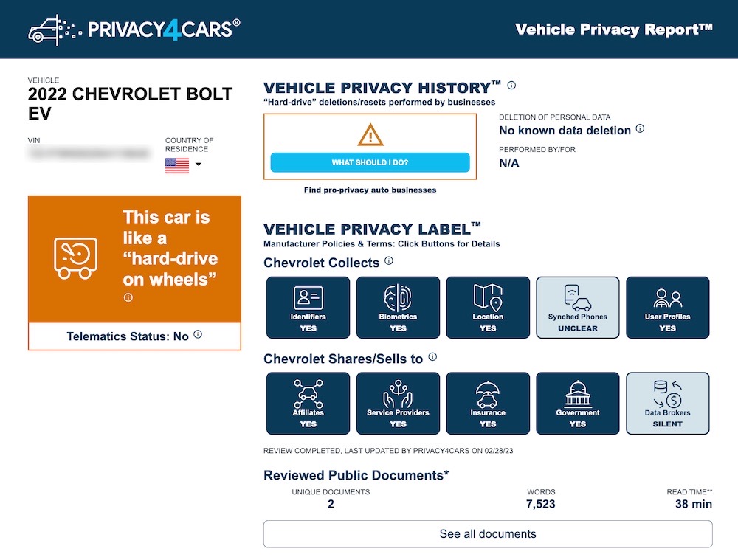Select the Location data icon
Viewport: 738px width, 560px height.
point(488,308)
